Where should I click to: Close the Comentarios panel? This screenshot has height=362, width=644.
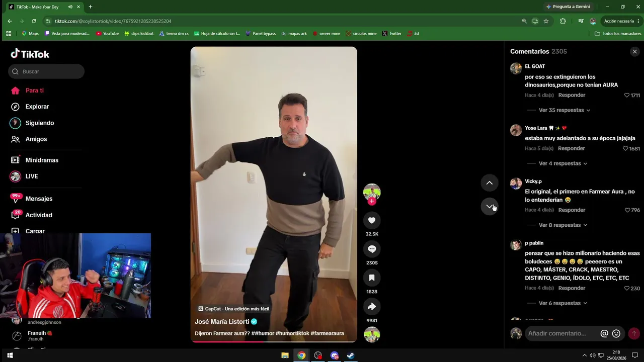pos(634,51)
